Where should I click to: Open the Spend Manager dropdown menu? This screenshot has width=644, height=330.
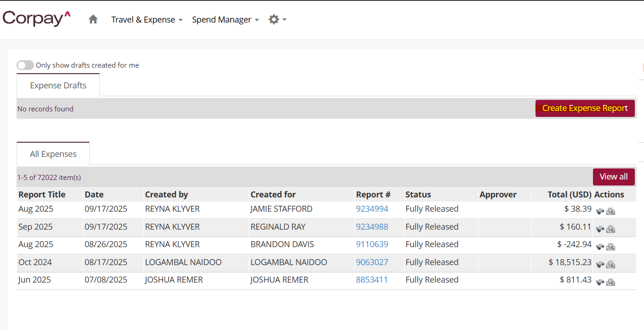(x=225, y=20)
